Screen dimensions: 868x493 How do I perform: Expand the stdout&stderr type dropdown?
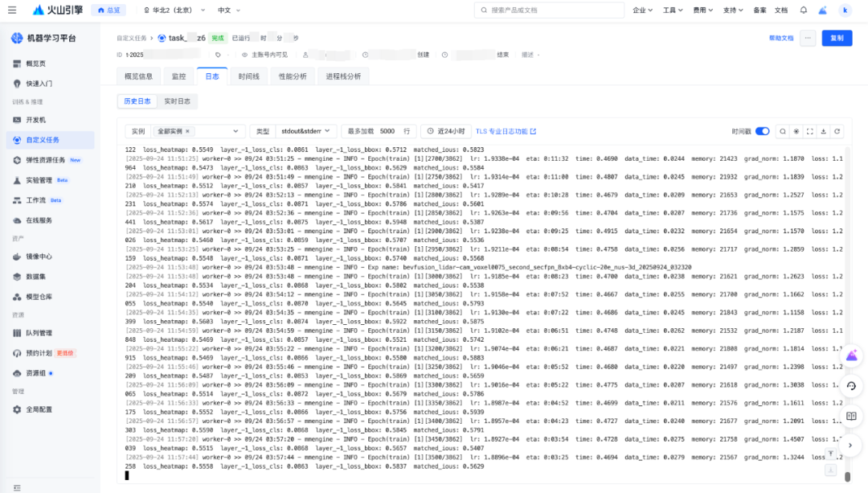[305, 131]
